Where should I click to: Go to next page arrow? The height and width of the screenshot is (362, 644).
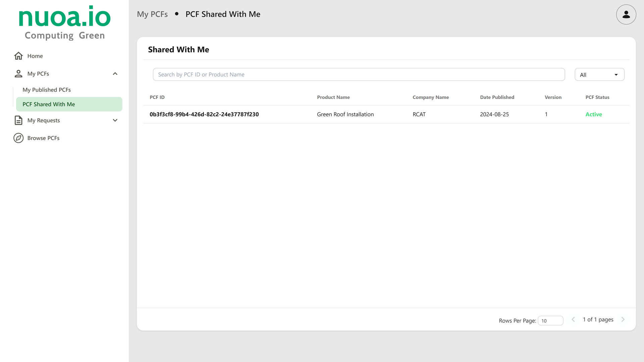coord(623,319)
